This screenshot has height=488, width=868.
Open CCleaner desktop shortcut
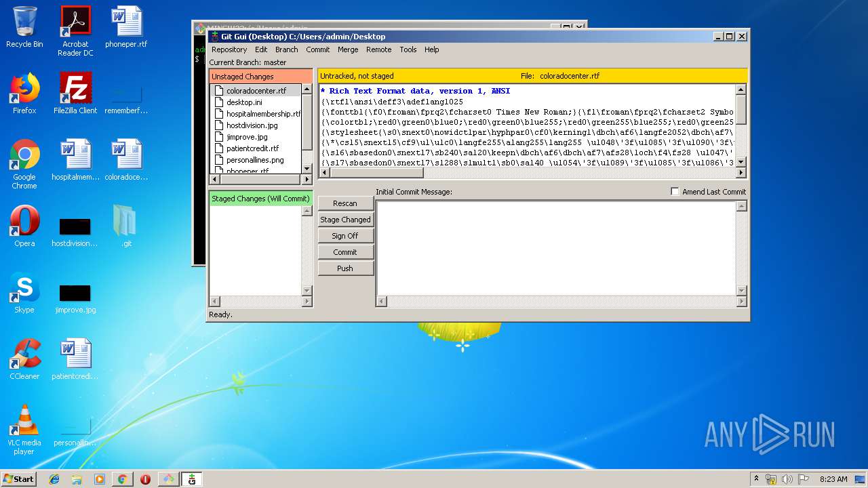coord(24,359)
